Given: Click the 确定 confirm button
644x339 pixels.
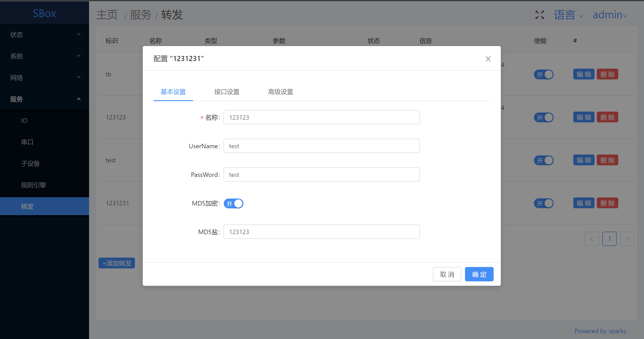Looking at the screenshot, I should 479,274.
